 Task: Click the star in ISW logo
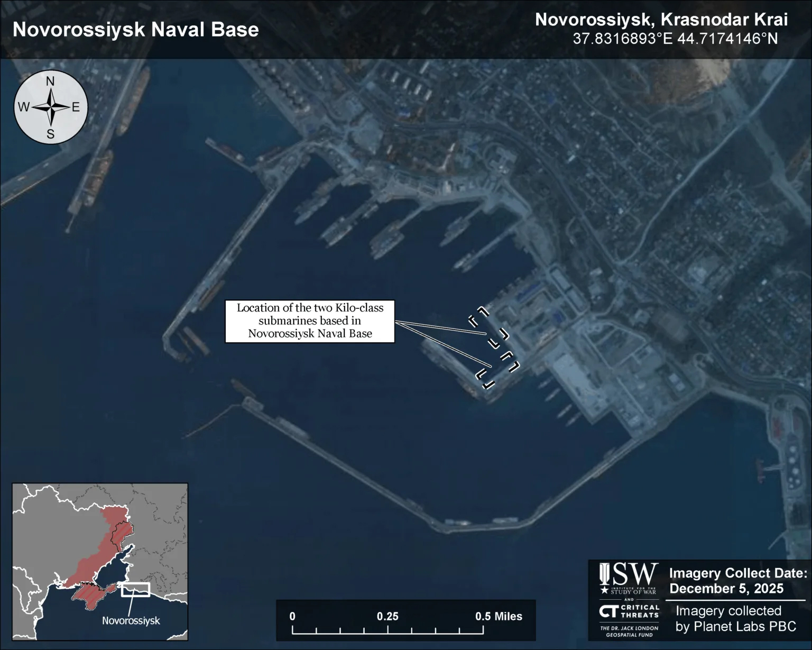(x=604, y=590)
